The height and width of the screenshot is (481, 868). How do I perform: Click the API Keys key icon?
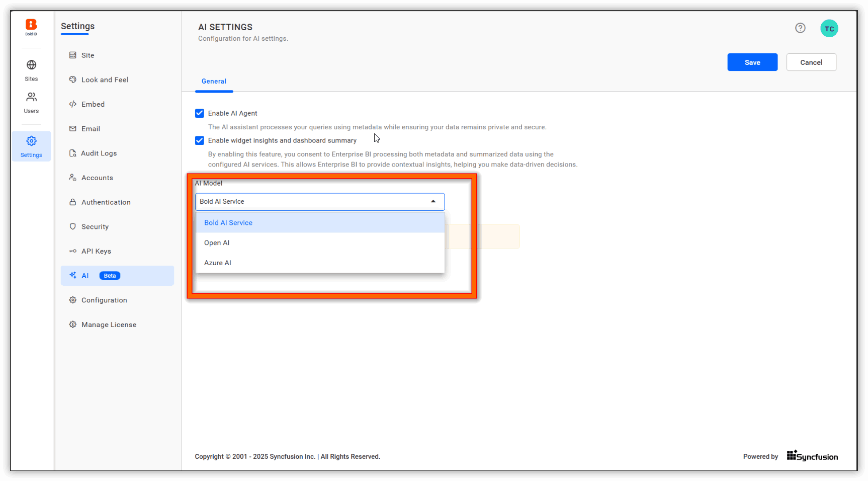pos(73,251)
